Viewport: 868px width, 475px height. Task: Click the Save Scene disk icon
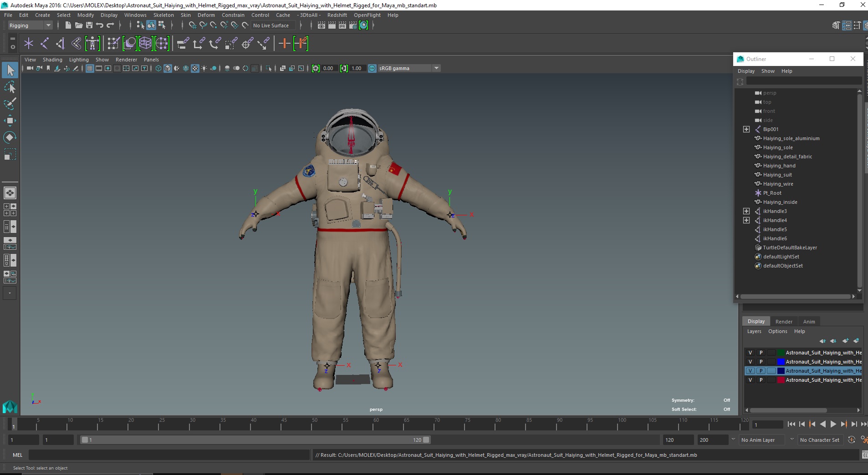[x=89, y=25]
